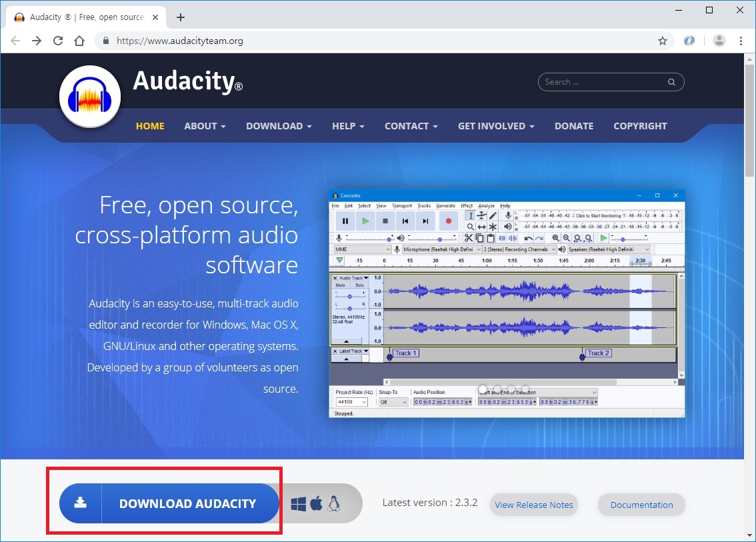Open a new browser tab
The height and width of the screenshot is (542, 756).
click(181, 17)
